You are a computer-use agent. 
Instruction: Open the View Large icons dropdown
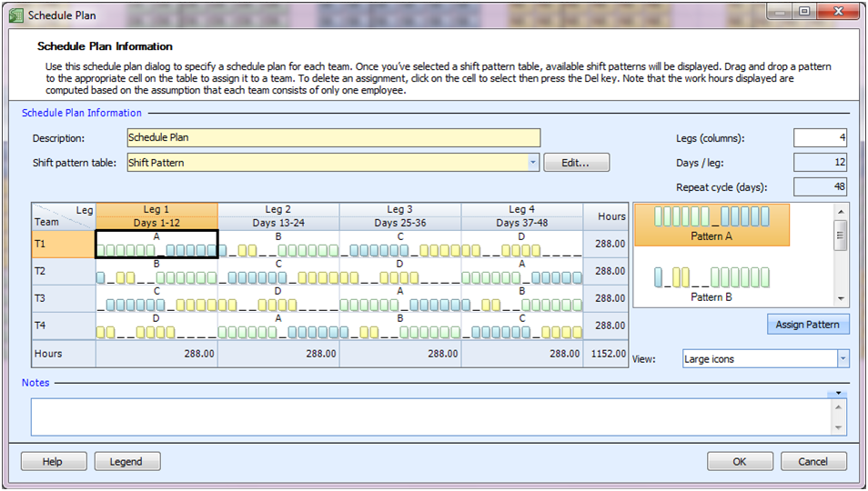(843, 359)
